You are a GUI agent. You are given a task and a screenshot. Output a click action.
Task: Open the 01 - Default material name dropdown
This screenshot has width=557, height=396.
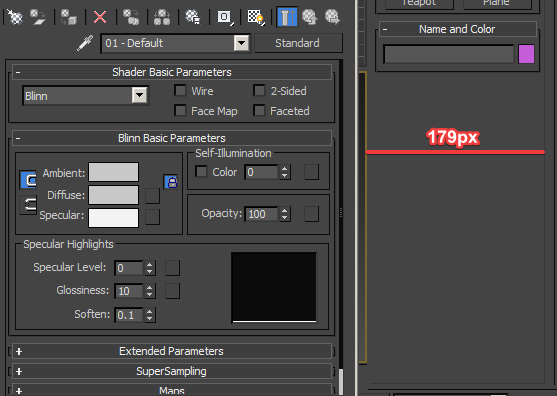pos(175,43)
